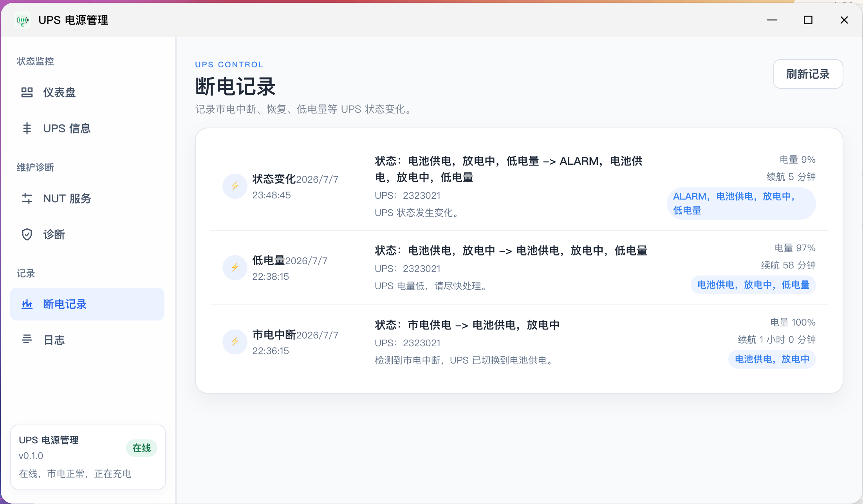
Task: Open the 日志 logs page
Action: pyautogui.click(x=87, y=340)
